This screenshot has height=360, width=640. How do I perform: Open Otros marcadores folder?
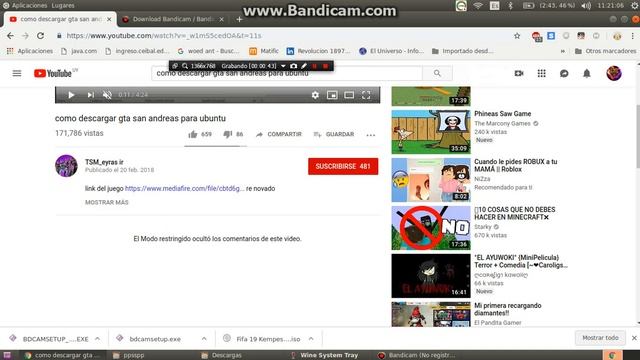[x=606, y=51]
